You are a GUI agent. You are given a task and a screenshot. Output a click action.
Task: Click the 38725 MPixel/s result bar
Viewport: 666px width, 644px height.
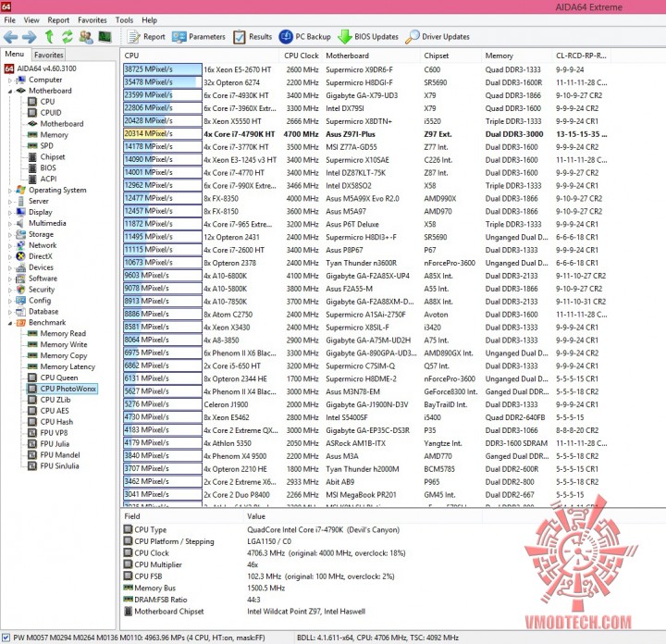[x=163, y=69]
